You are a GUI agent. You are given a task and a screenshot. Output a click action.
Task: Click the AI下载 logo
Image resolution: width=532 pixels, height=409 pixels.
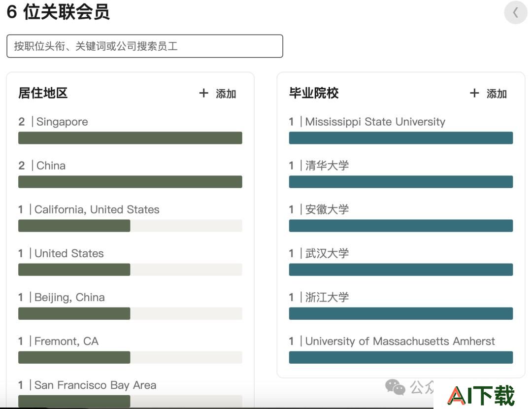[x=481, y=395]
